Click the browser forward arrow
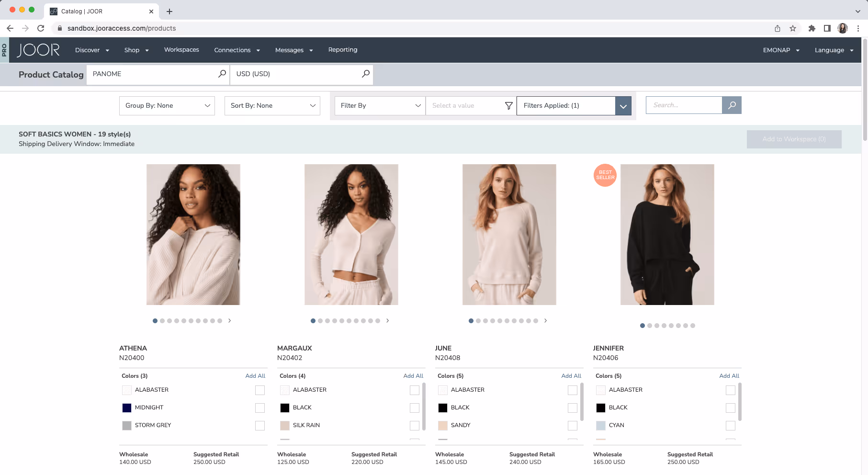The width and height of the screenshot is (868, 475). coord(25,28)
